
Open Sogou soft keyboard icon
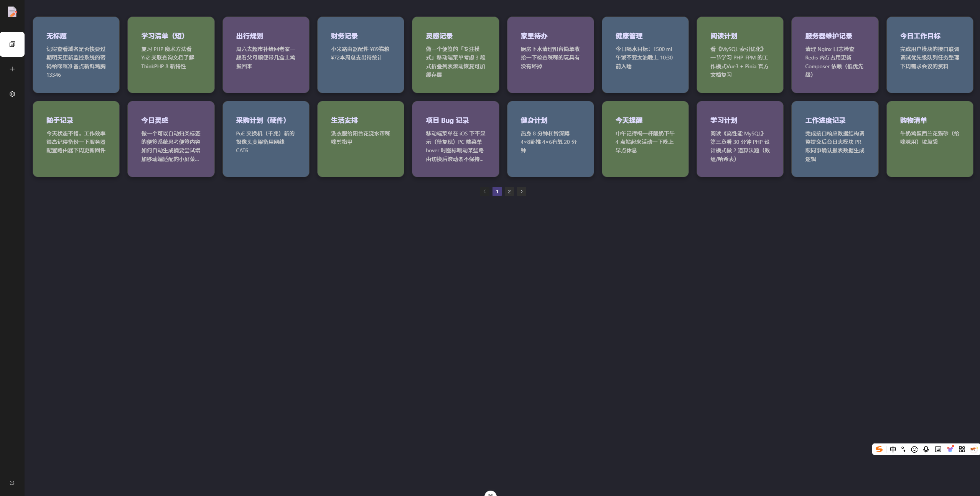point(938,449)
